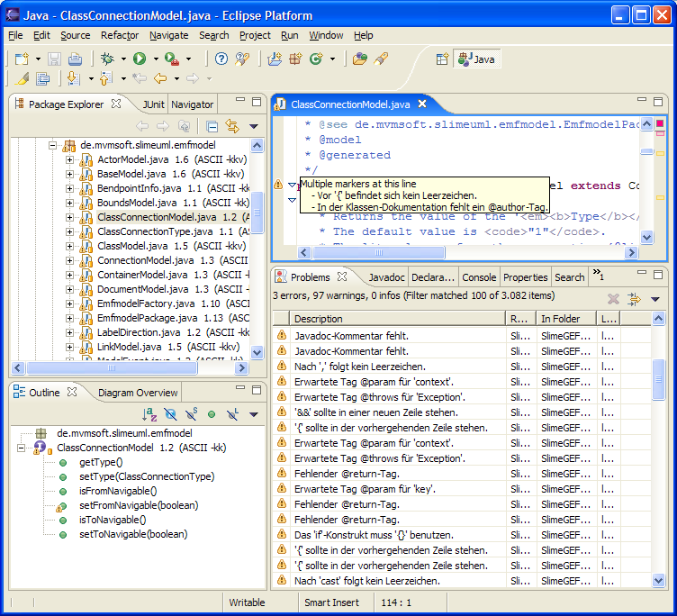Click the green Run button icon
The width and height of the screenshot is (677, 616).
140,59
